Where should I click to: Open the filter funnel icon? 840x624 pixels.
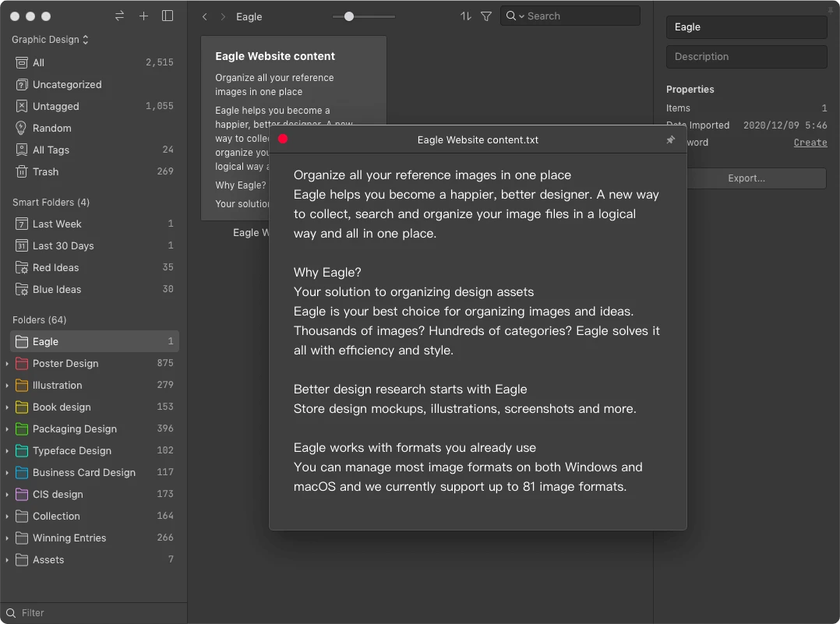point(486,16)
